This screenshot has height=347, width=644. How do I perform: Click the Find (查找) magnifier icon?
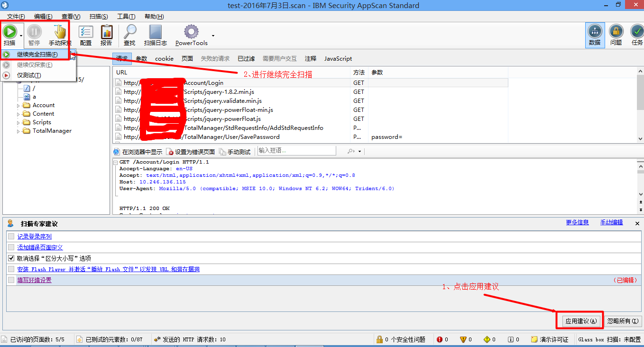point(130,32)
